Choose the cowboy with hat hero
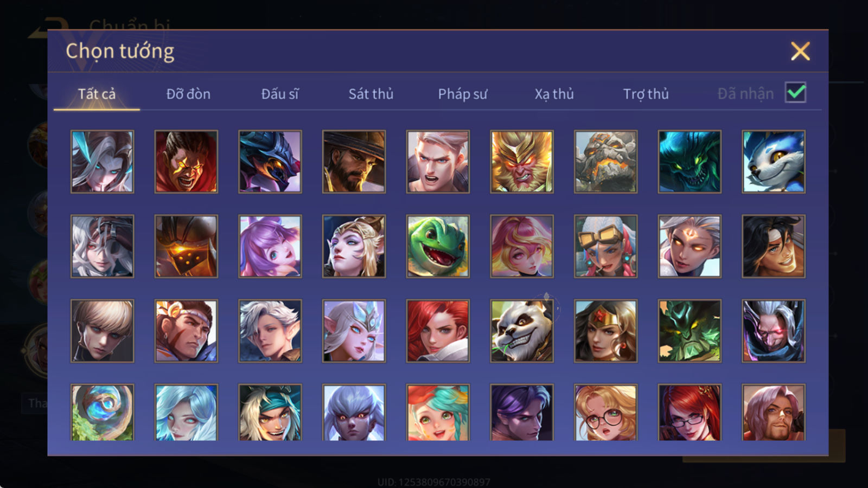 pos(354,162)
